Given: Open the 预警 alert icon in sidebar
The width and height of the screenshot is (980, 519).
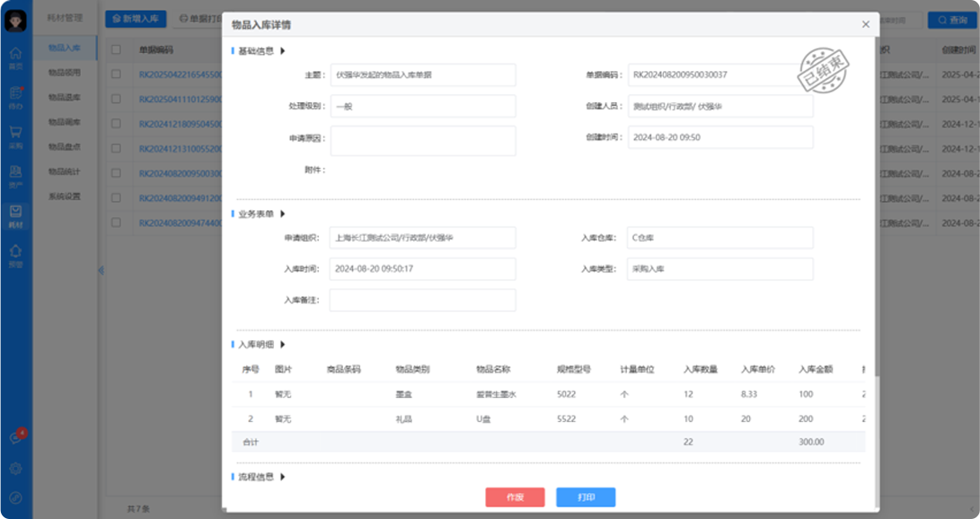Looking at the screenshot, I should point(15,255).
